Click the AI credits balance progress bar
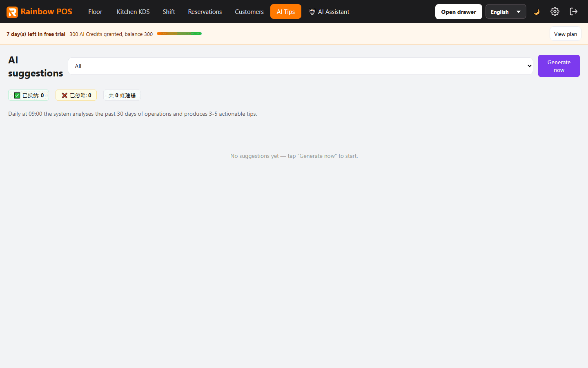 179,34
